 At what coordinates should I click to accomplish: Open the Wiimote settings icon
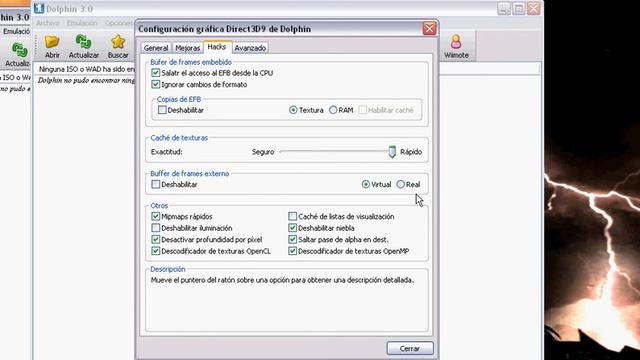[x=456, y=42]
